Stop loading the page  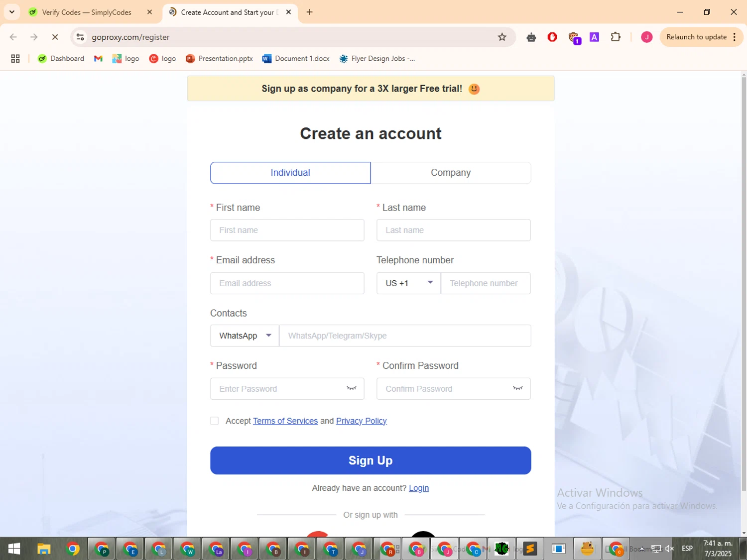coord(55,37)
